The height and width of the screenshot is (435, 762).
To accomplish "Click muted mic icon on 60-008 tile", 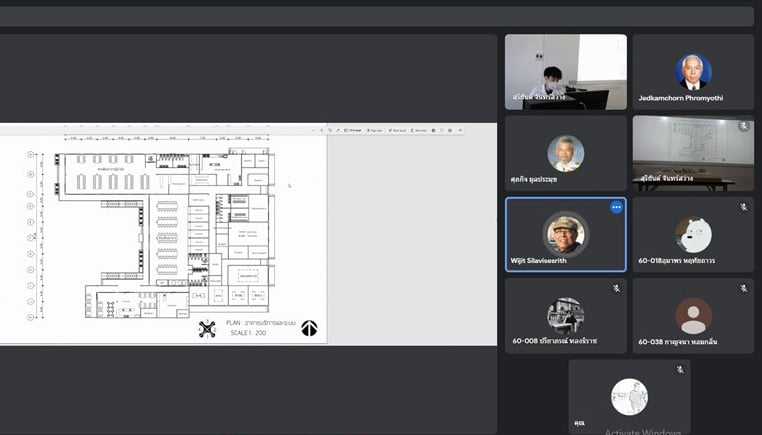I will point(616,288).
